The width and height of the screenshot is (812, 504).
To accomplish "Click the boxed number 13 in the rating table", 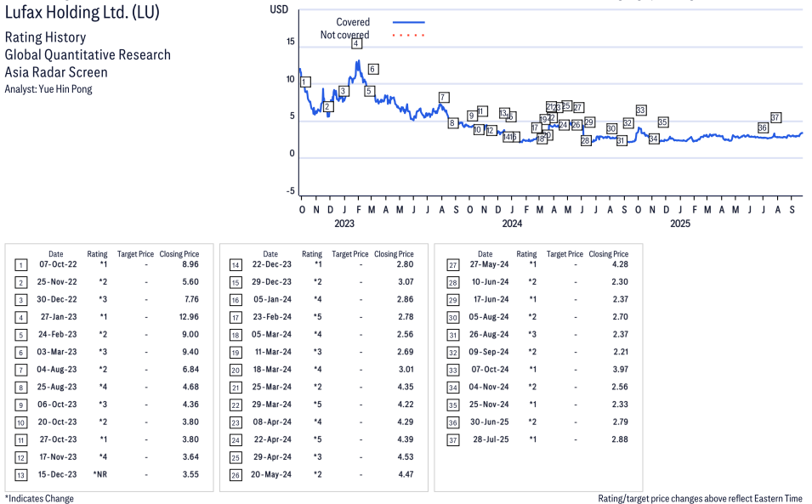I will [21, 473].
